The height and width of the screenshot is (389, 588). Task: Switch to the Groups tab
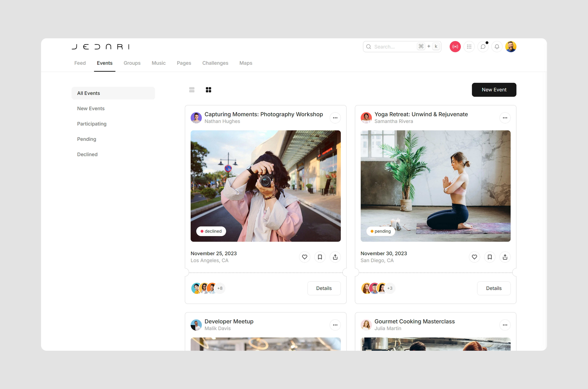click(x=132, y=63)
